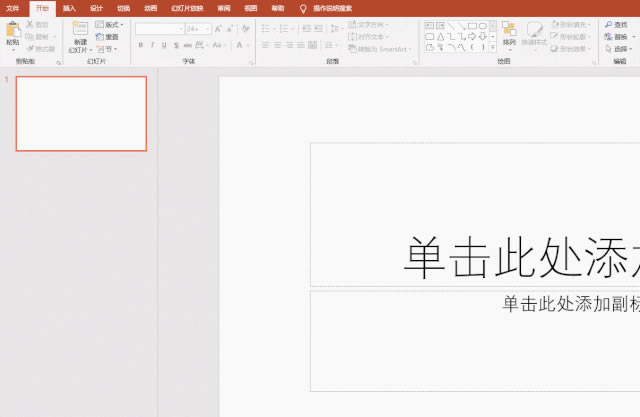The height and width of the screenshot is (417, 640).
Task: Open the font name combo box
Action: tap(160, 29)
